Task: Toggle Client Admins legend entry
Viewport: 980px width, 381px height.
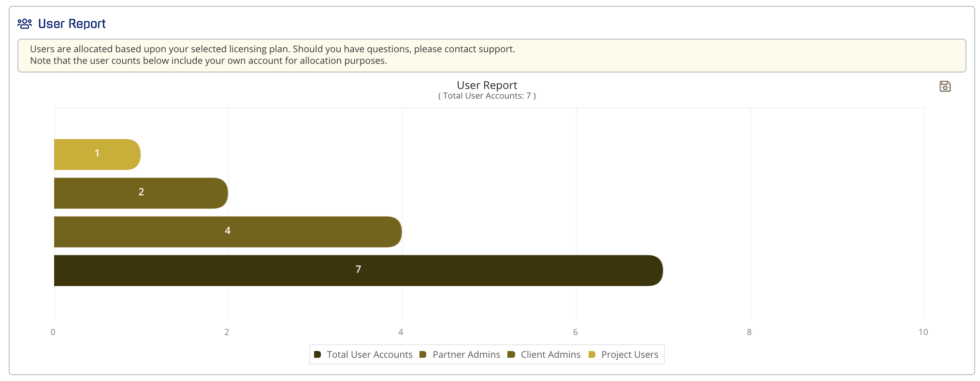Action: 544,354
